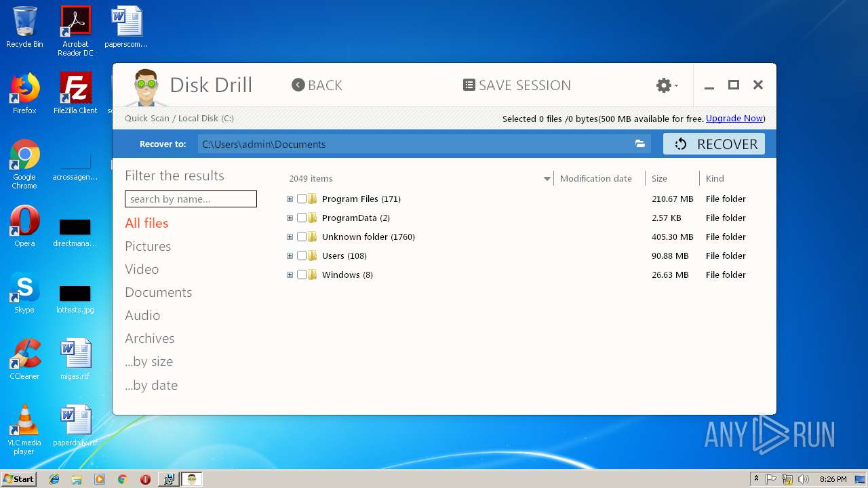Sort by Size column header
This screenshot has width=868, height=488.
[x=659, y=178]
